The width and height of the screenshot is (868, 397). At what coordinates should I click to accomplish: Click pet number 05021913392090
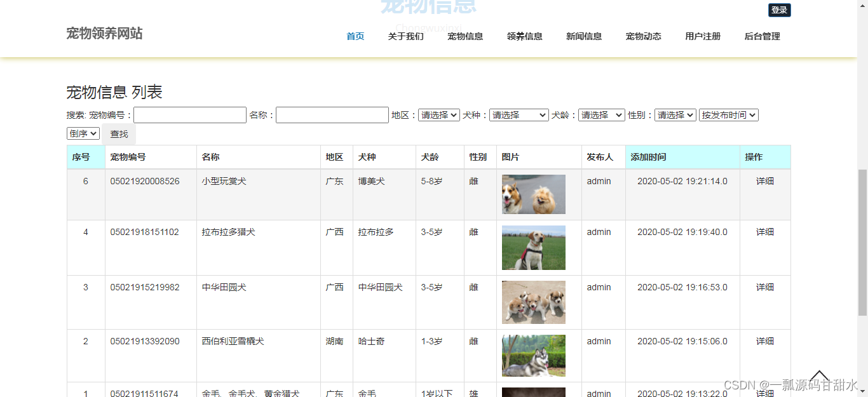click(145, 341)
